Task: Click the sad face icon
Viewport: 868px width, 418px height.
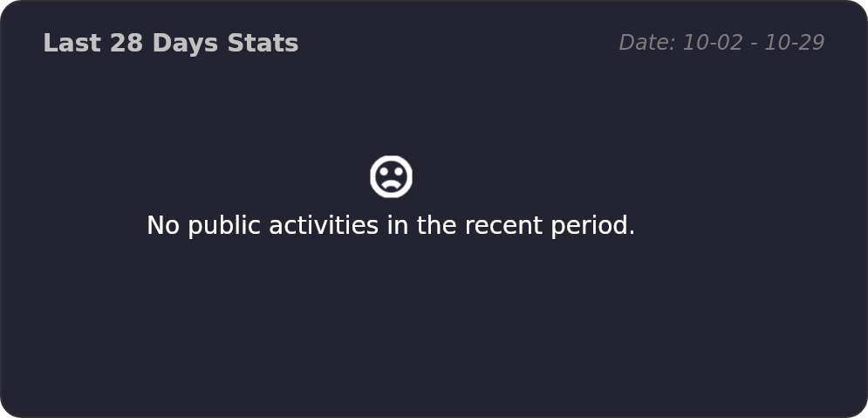Action: point(391,177)
